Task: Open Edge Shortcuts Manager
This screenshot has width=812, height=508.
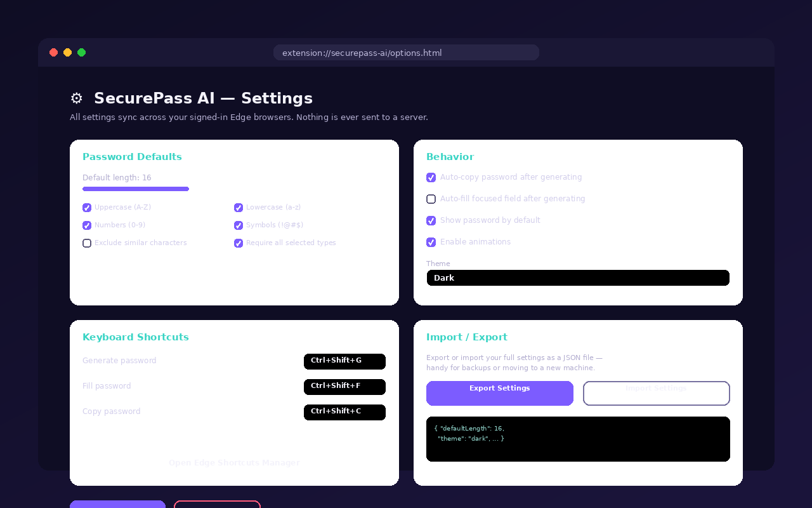Action: click(234, 463)
